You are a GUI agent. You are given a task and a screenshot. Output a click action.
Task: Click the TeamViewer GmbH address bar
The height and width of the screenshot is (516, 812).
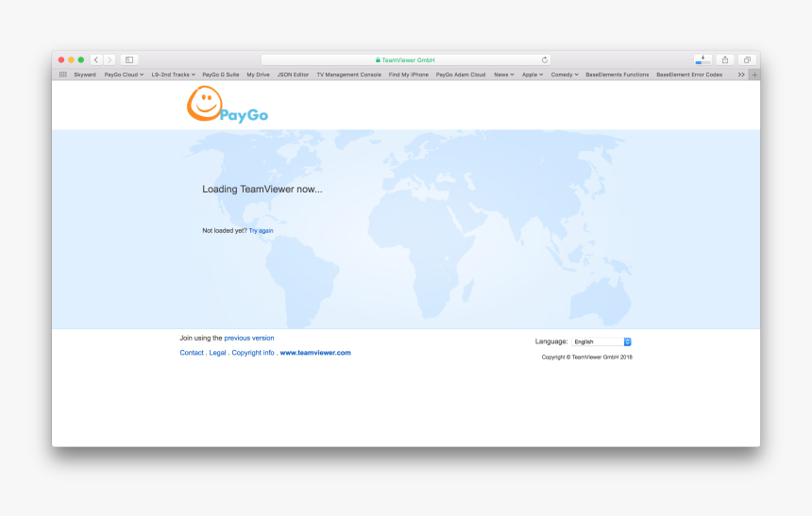coord(405,60)
